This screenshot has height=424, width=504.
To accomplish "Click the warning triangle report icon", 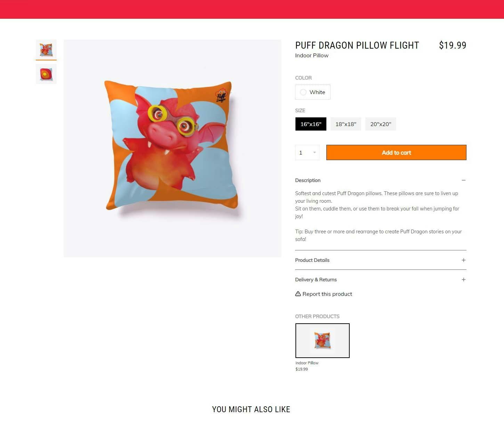I will pos(298,294).
